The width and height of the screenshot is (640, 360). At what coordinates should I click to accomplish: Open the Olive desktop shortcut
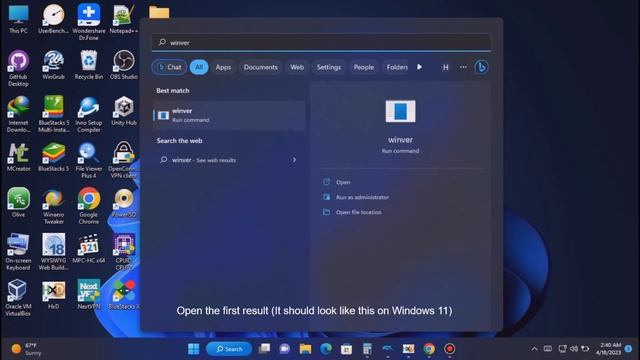[x=18, y=202]
